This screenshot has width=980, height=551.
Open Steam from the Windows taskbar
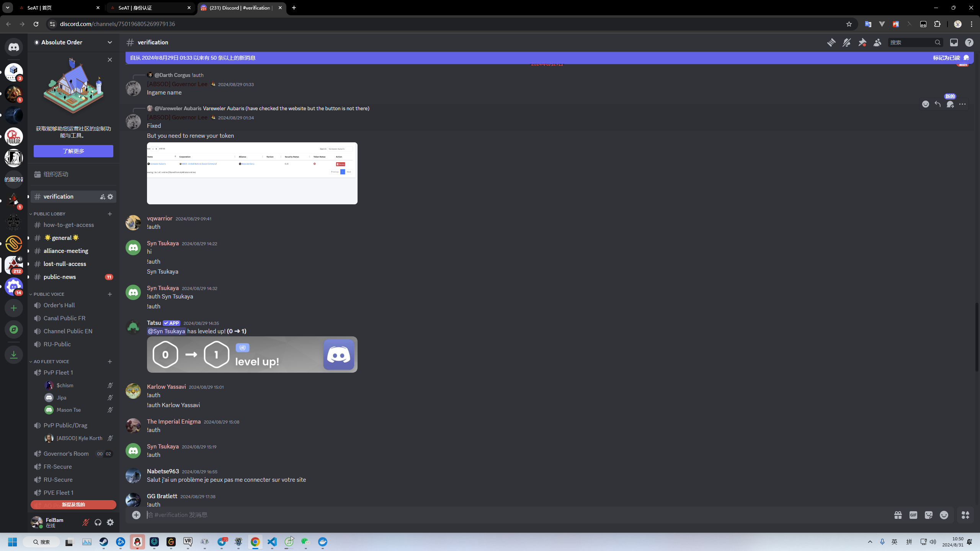coord(104,542)
